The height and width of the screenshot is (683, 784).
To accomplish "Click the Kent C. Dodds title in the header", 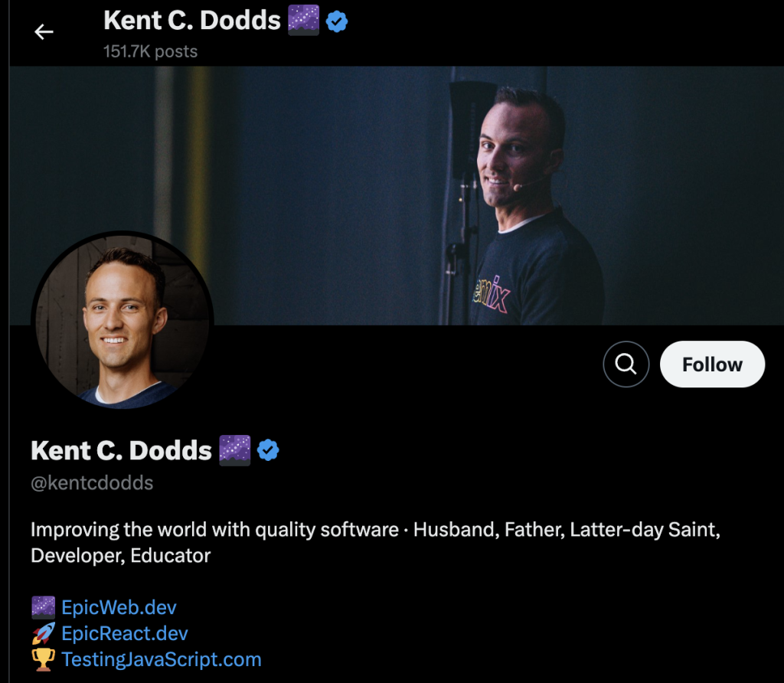I will (192, 21).
